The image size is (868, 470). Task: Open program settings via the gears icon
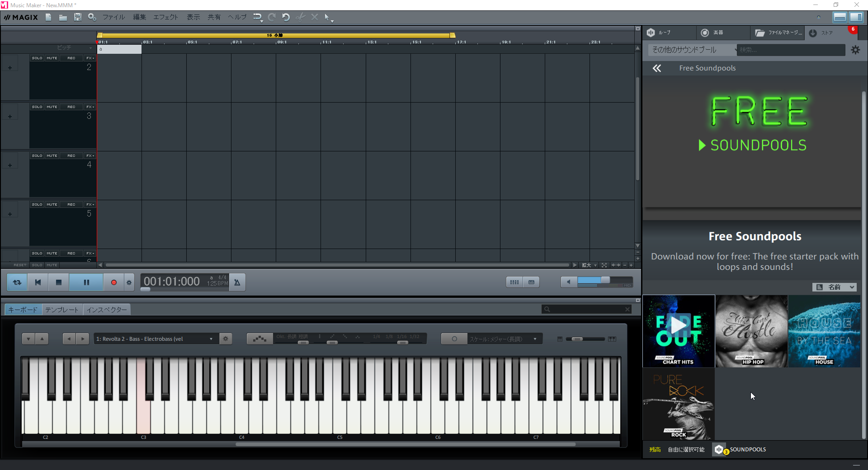(x=92, y=17)
